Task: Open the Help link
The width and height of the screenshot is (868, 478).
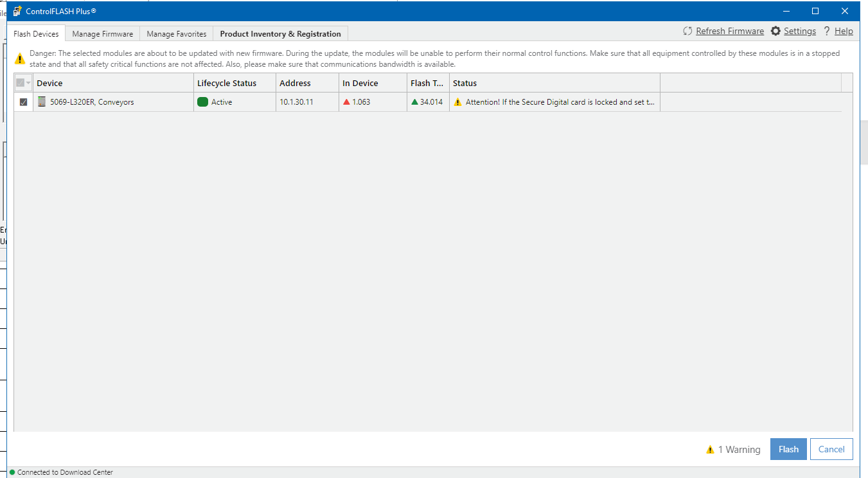Action: coord(844,31)
